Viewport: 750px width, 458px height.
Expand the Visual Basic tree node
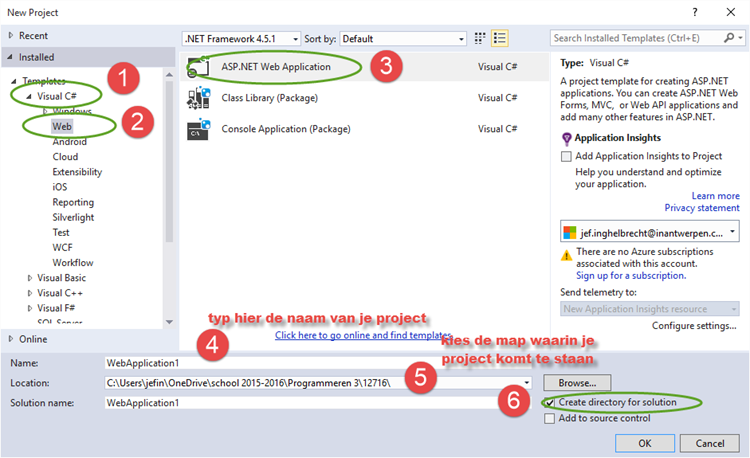(30, 278)
